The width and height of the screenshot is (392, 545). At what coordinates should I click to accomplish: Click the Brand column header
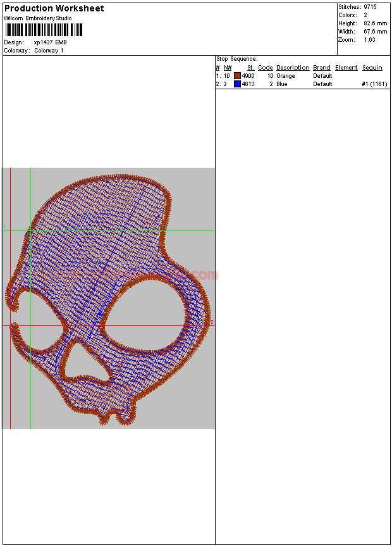click(x=322, y=68)
